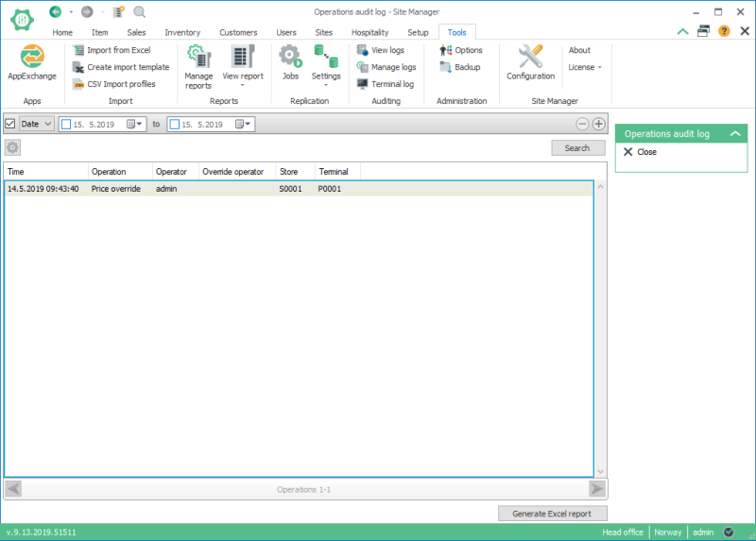Click the add filter plus icon

click(x=599, y=124)
